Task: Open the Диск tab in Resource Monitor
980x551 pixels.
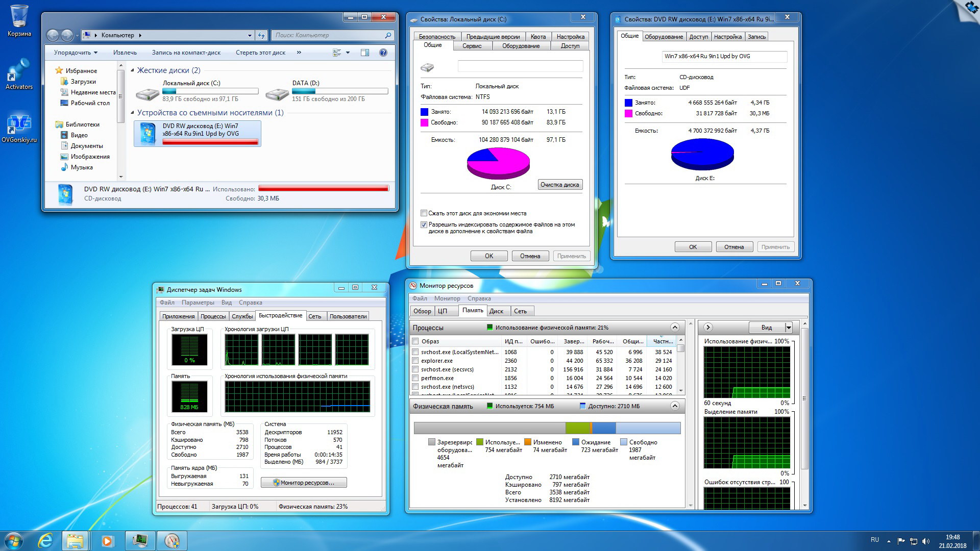Action: (496, 311)
